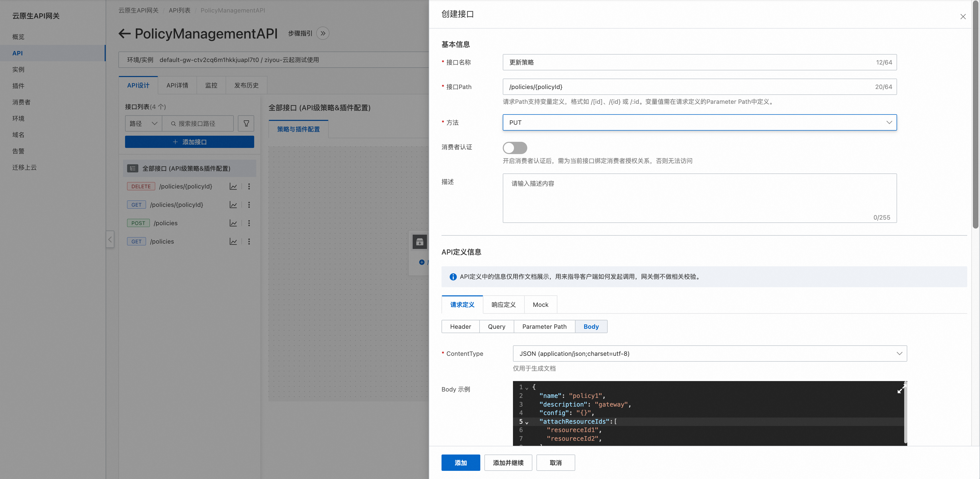Expand the step guide double-chevron icon

[x=323, y=33]
